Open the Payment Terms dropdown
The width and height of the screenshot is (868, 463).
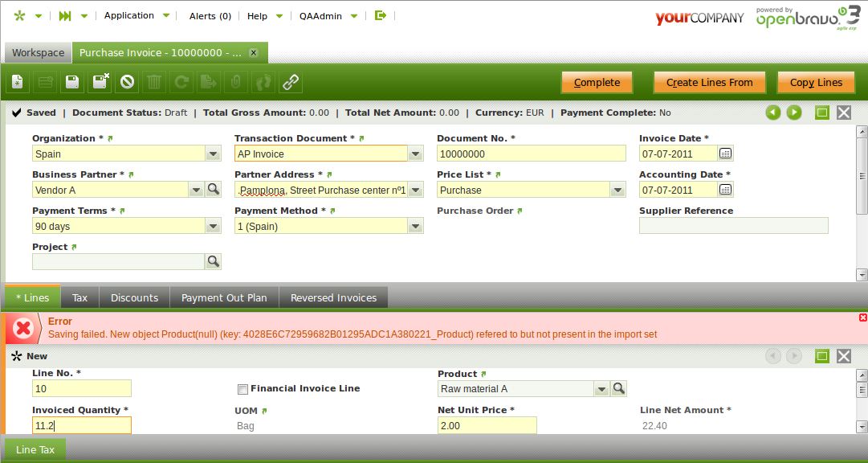[x=213, y=227]
